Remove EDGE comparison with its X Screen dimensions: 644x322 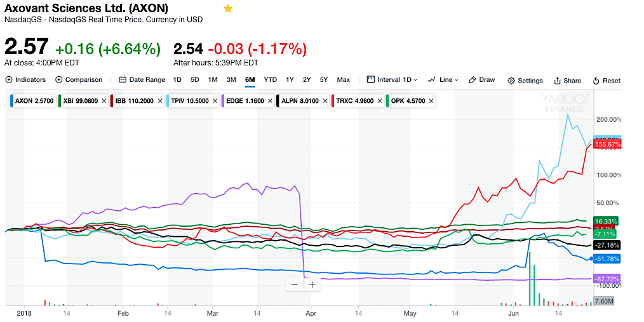click(x=270, y=100)
